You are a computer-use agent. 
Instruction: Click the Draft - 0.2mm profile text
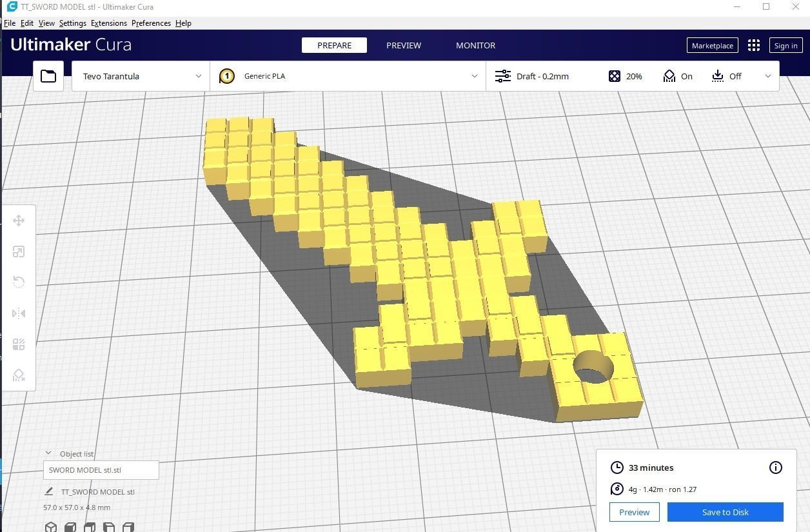click(542, 76)
